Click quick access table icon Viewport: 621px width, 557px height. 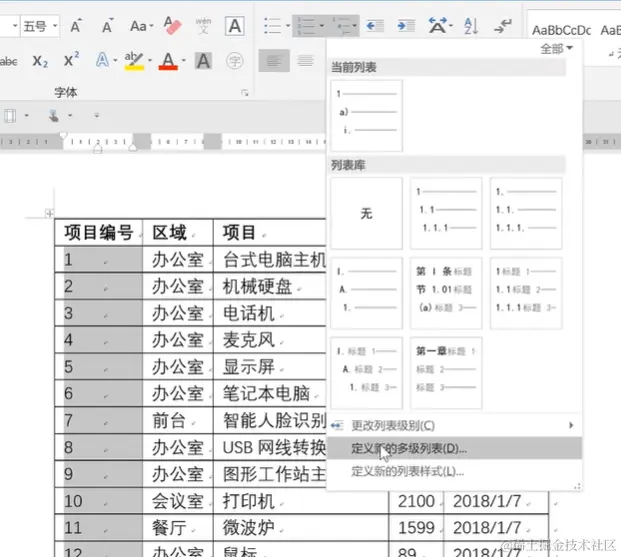click(x=10, y=116)
